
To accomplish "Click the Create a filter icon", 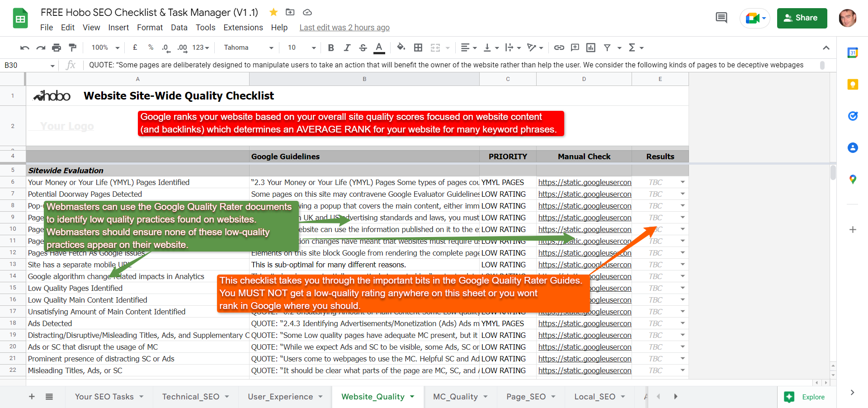I will coord(607,47).
